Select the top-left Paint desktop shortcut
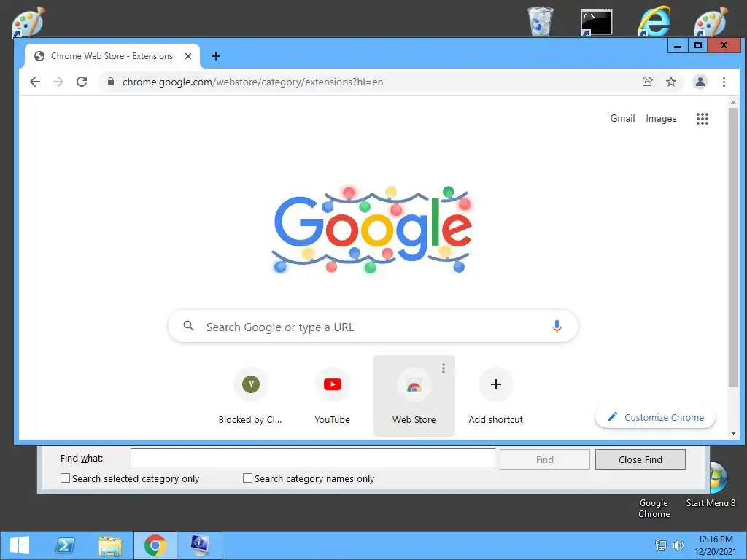This screenshot has width=747, height=560. click(28, 22)
